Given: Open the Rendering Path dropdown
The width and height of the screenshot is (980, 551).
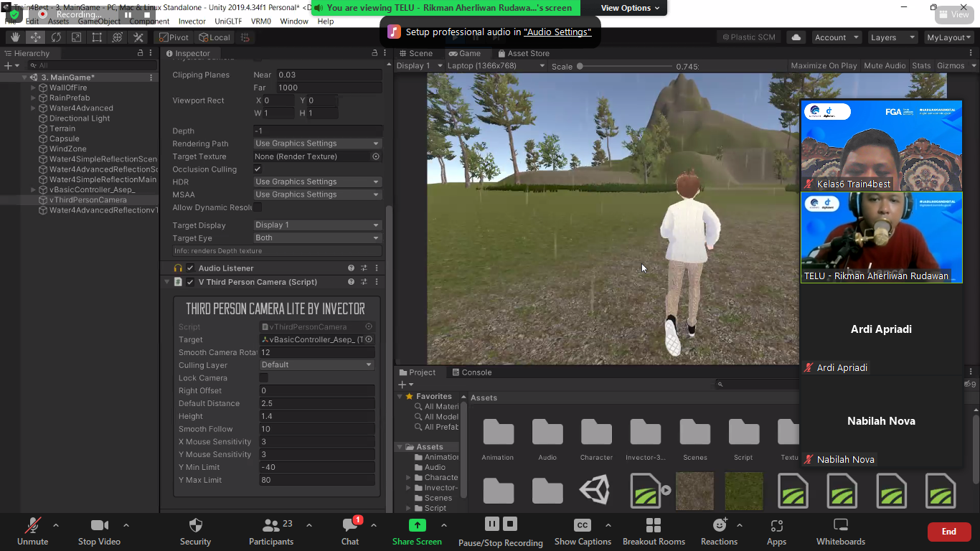Looking at the screenshot, I should [x=316, y=143].
